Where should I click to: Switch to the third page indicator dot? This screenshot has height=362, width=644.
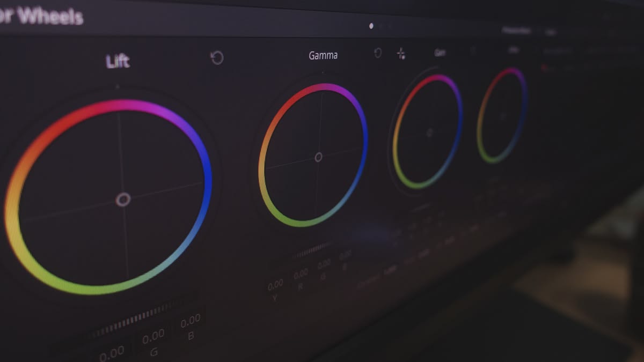click(390, 25)
